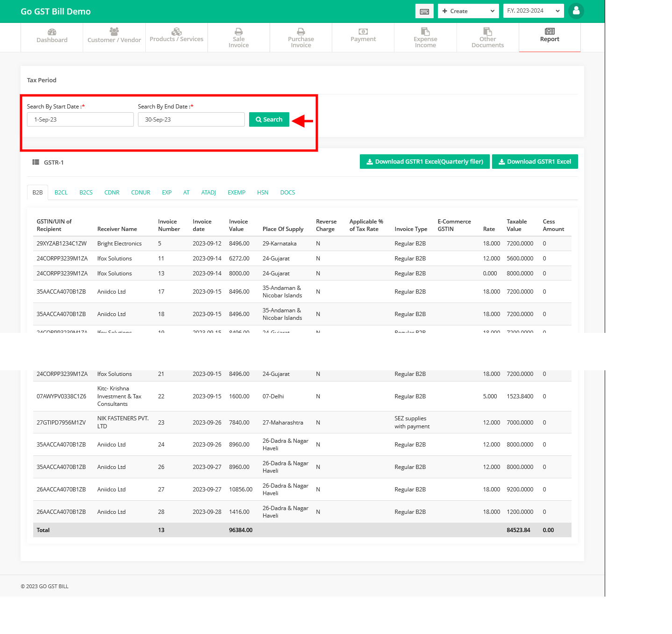
Task: Download GSTR1 Excel report
Action: (x=535, y=161)
